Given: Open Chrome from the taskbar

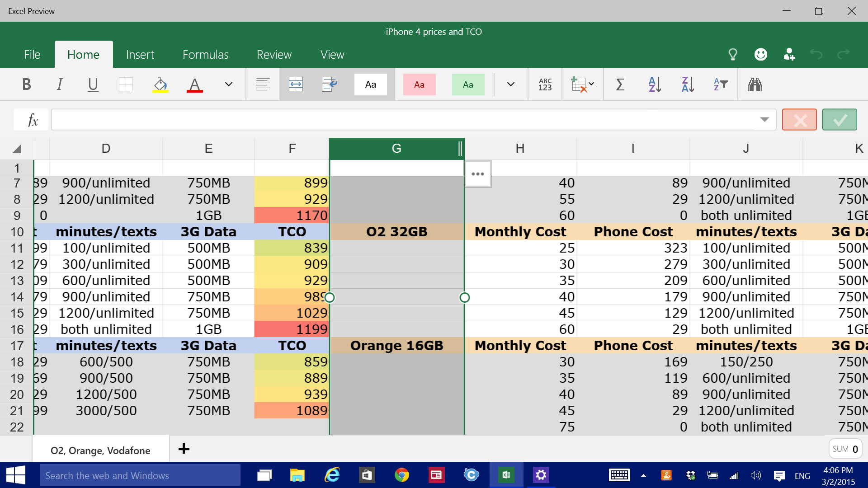Looking at the screenshot, I should pyautogui.click(x=401, y=475).
